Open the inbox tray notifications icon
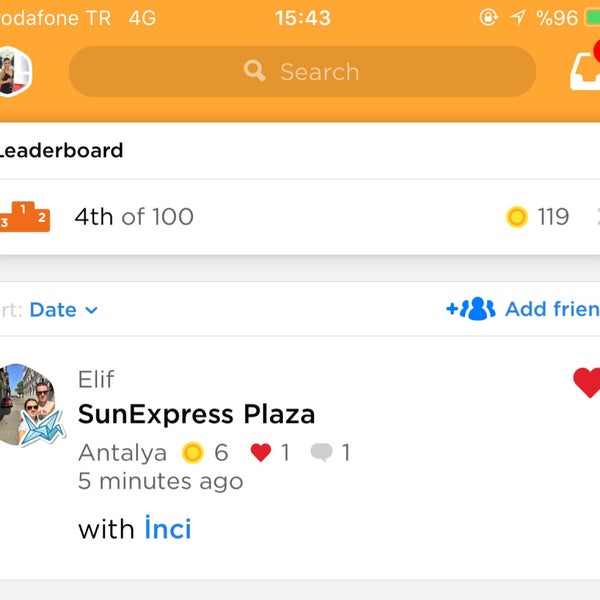Image resolution: width=600 pixels, height=600 pixels. click(585, 71)
